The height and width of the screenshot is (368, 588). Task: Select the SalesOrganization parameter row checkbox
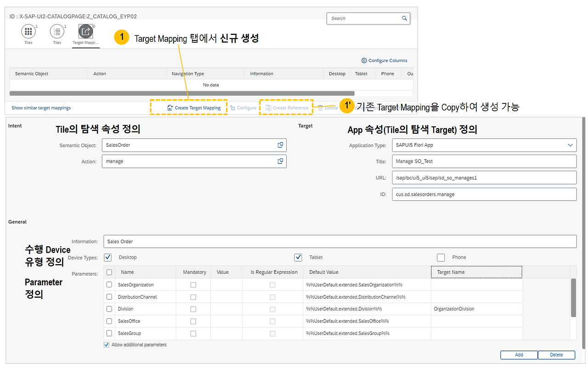click(x=109, y=285)
